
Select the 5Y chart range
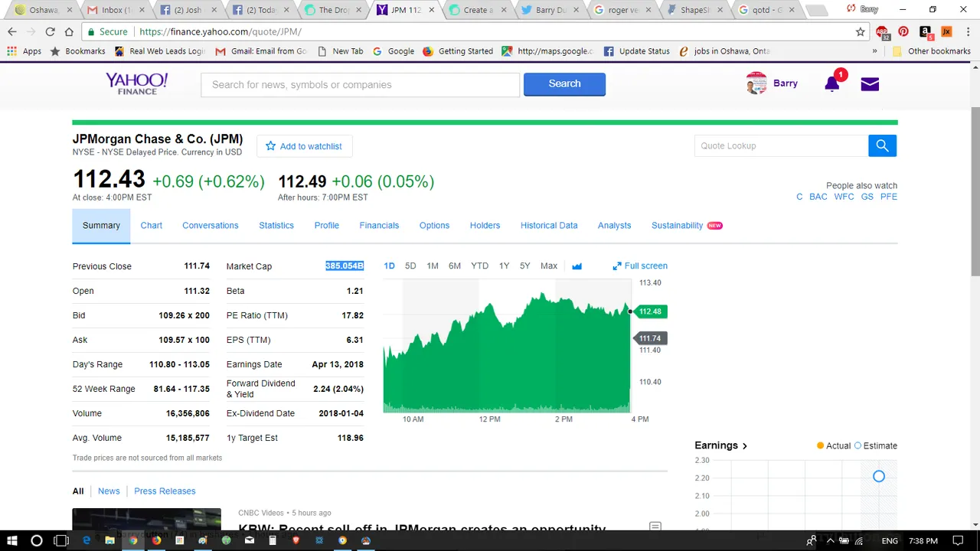524,266
